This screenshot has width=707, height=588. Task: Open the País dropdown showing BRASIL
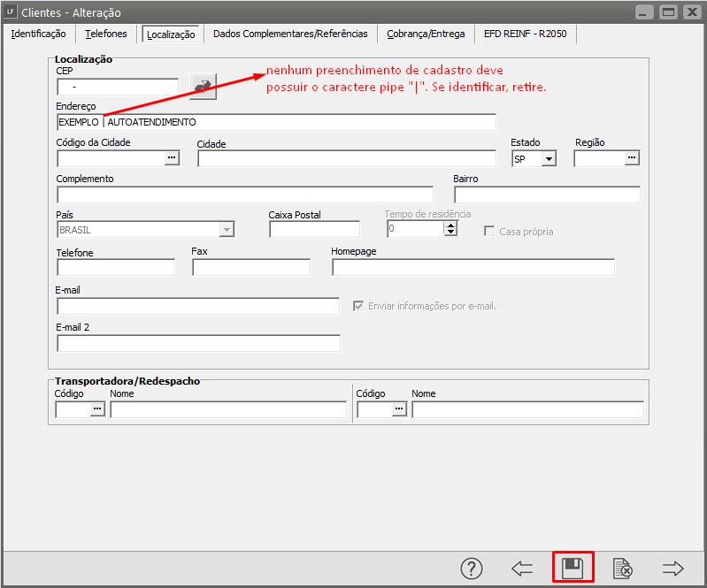click(x=227, y=230)
